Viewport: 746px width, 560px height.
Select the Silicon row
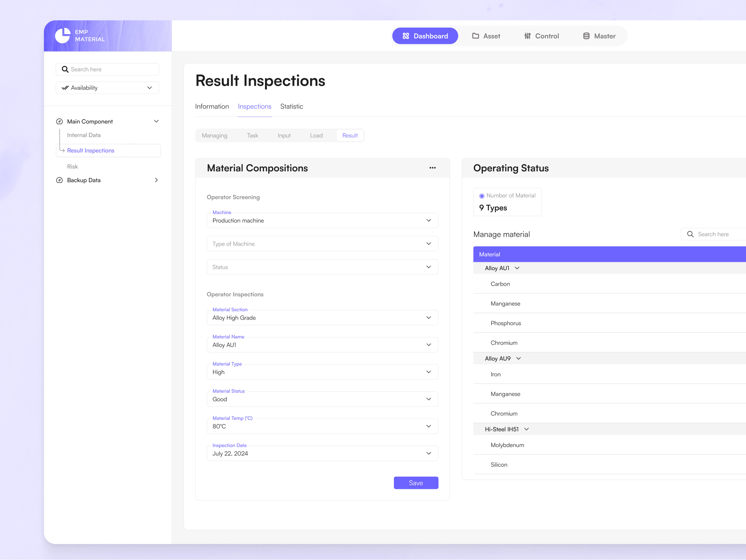(x=610, y=465)
